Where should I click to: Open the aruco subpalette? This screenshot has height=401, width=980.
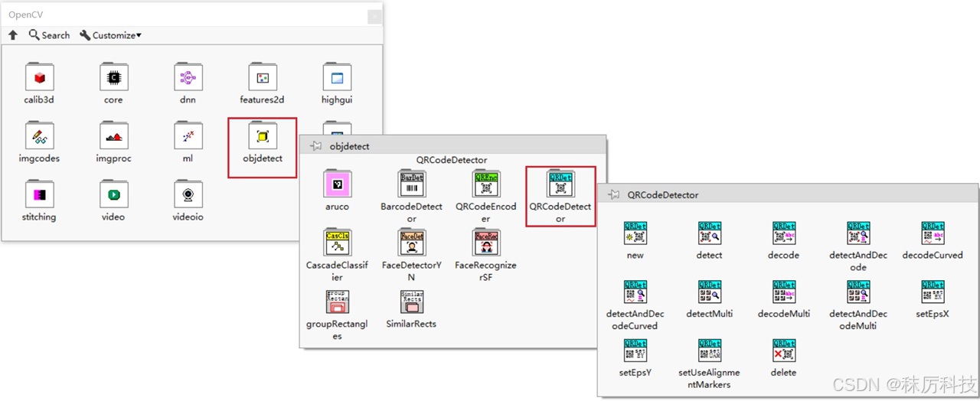337,184
